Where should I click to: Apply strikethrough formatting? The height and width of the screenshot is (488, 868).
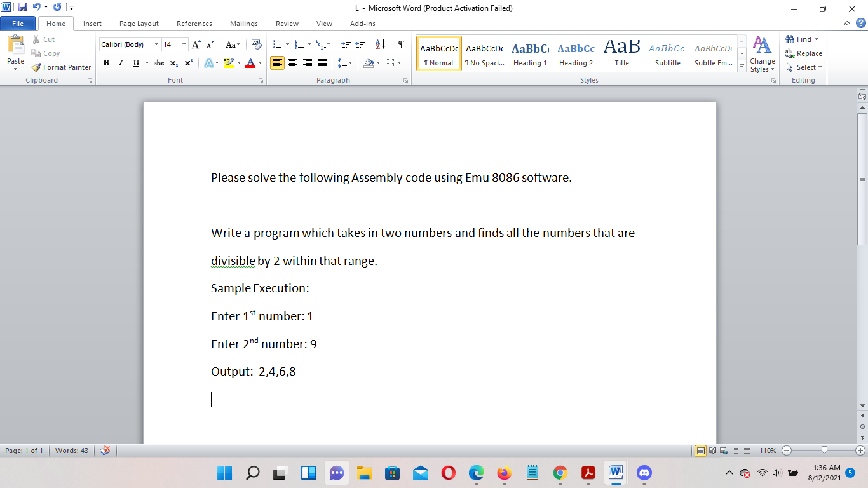158,63
